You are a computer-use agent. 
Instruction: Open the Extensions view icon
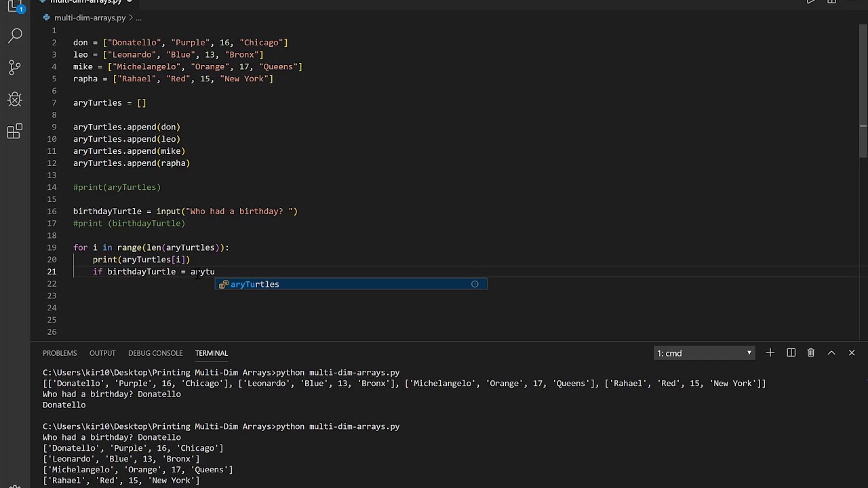(15, 131)
